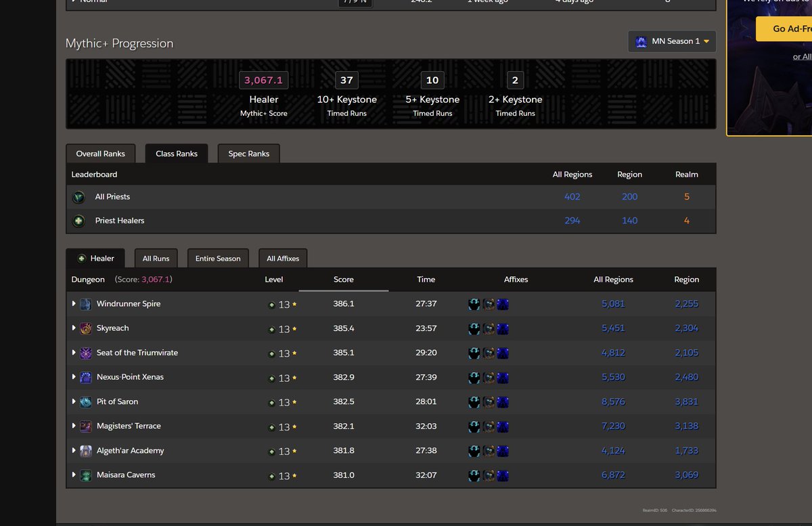Open the Maisara Caverns dungeon icon
812x526 pixels.
pyautogui.click(x=86, y=475)
